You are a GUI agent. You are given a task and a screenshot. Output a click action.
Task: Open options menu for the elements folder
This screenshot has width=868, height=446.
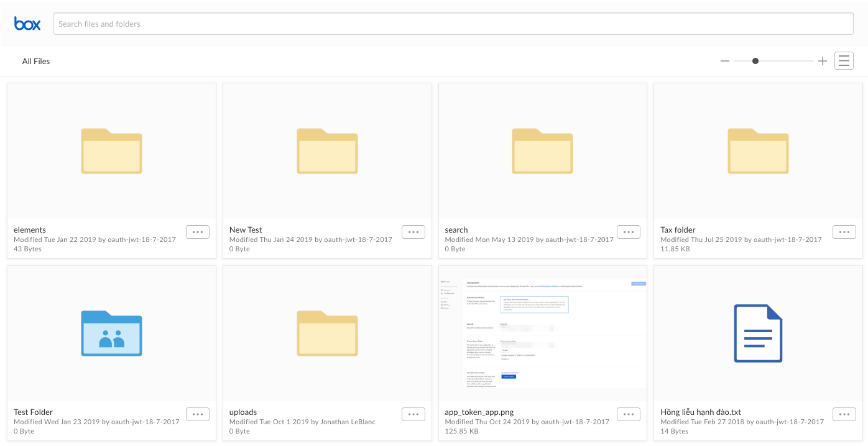pos(197,231)
